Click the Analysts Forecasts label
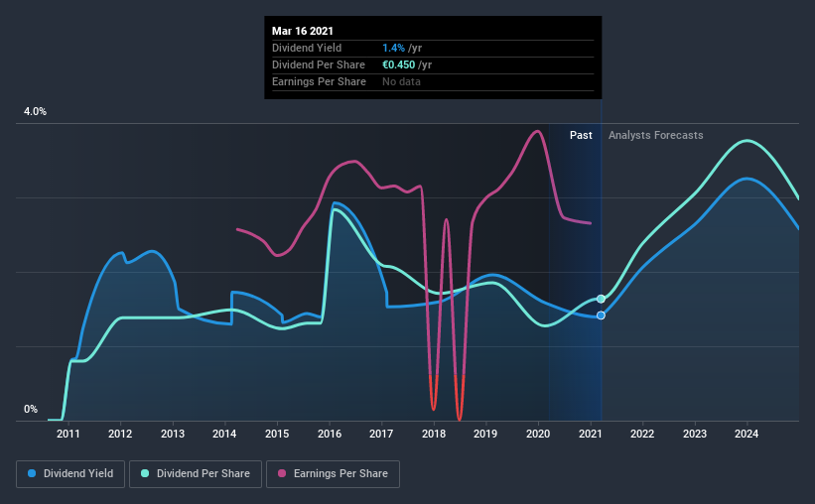 click(x=656, y=135)
